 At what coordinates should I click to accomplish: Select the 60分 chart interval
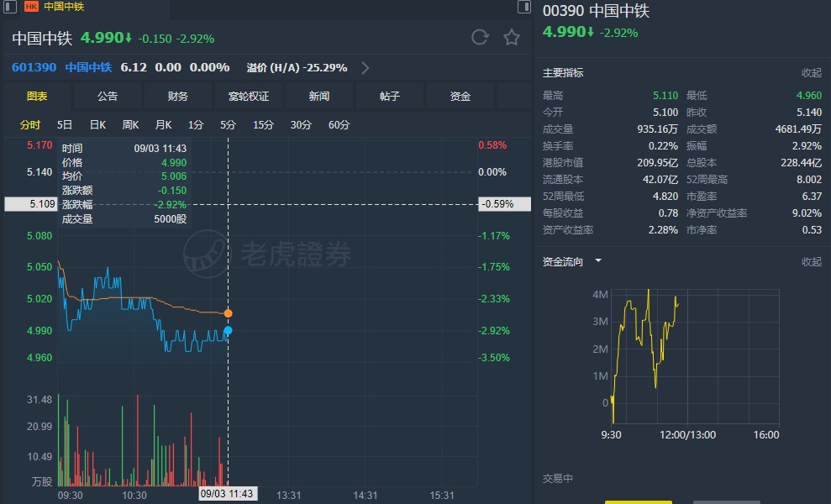coord(339,125)
